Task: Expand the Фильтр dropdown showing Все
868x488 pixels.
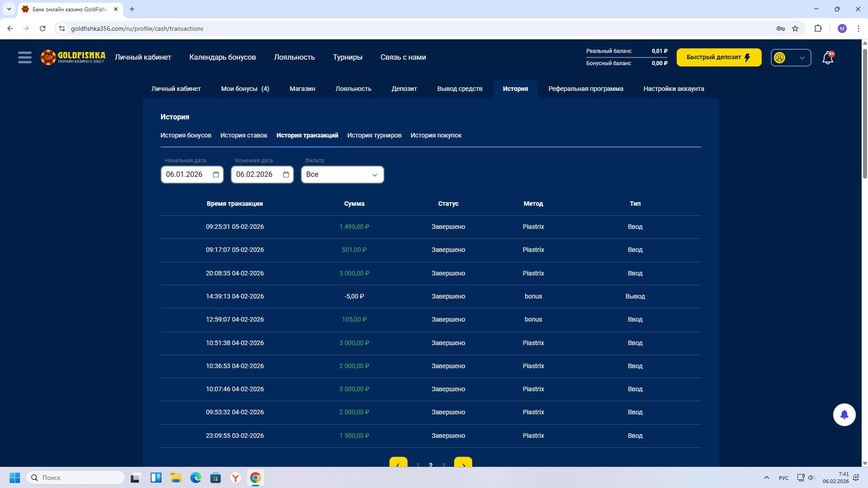Action: pyautogui.click(x=342, y=175)
